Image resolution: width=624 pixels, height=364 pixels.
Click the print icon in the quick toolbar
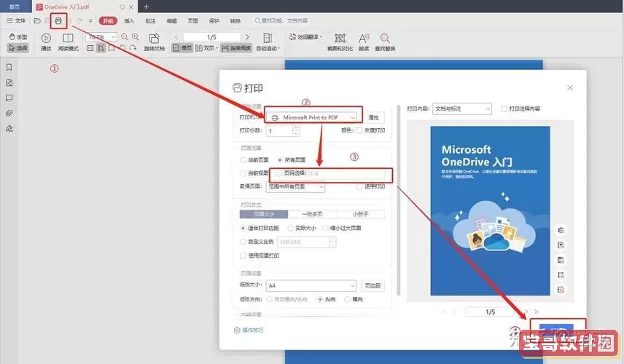[x=58, y=21]
